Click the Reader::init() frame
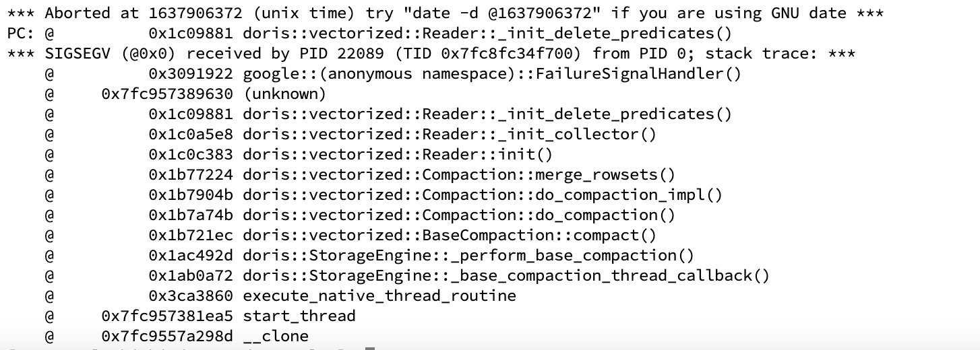980x350 pixels. (x=397, y=155)
